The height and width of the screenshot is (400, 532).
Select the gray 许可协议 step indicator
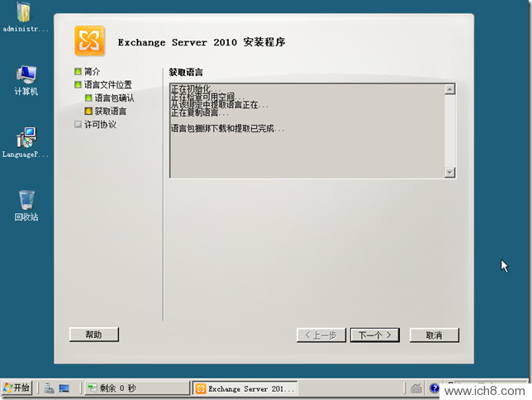coord(78,124)
